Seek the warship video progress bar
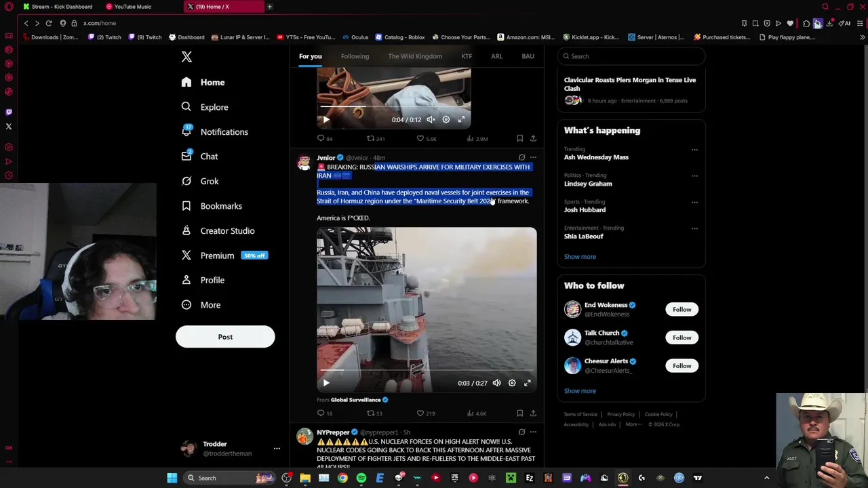 427,371
